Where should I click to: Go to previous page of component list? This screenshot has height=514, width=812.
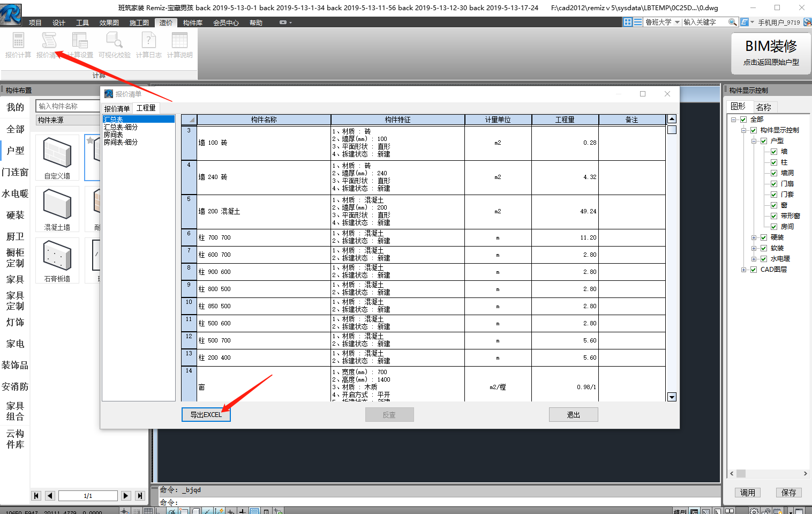tap(50, 496)
